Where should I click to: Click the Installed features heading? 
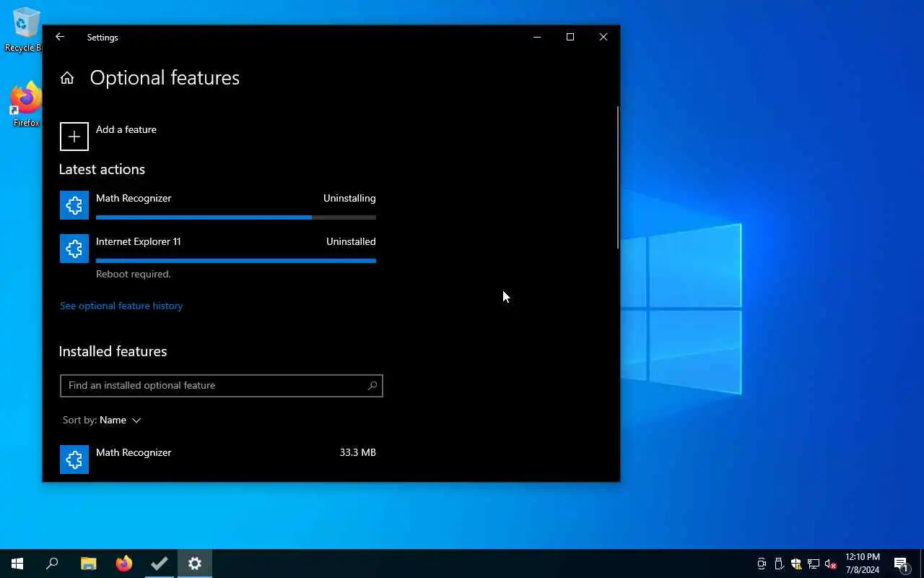click(113, 352)
